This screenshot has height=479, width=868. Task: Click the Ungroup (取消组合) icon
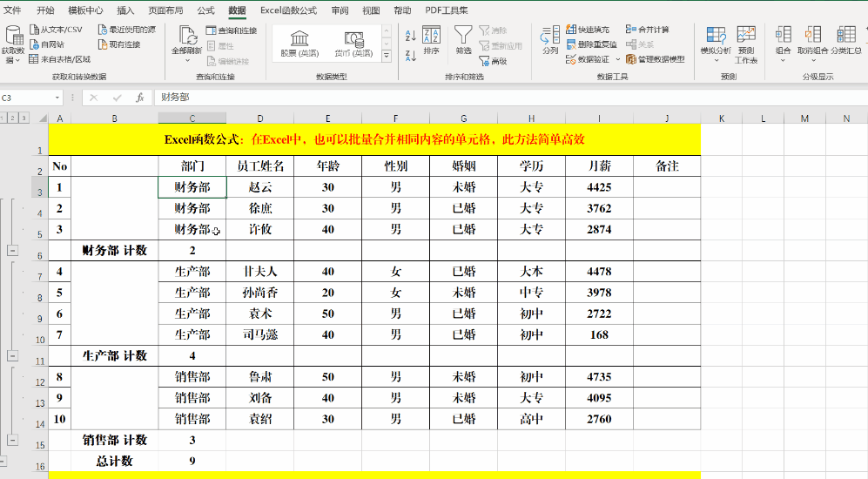click(812, 35)
